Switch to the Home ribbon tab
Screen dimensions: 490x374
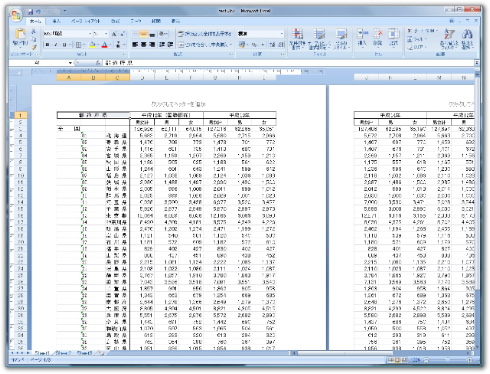[36, 21]
